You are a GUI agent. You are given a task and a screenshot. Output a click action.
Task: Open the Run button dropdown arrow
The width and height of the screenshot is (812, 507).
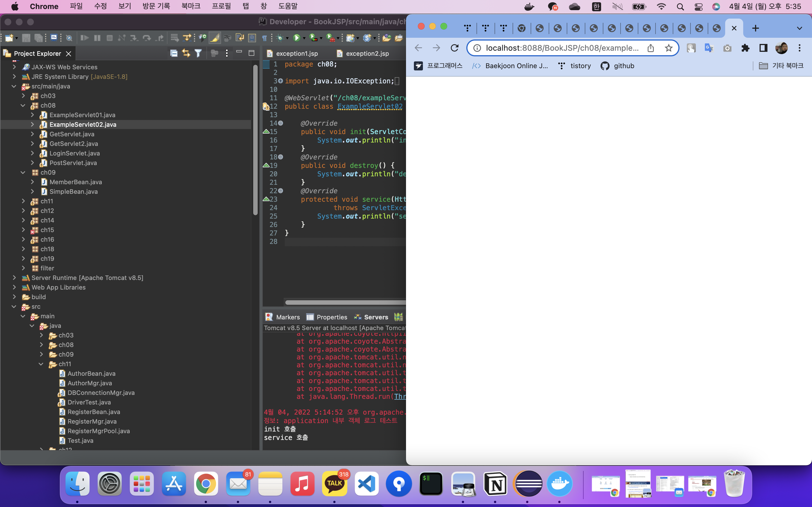(304, 38)
